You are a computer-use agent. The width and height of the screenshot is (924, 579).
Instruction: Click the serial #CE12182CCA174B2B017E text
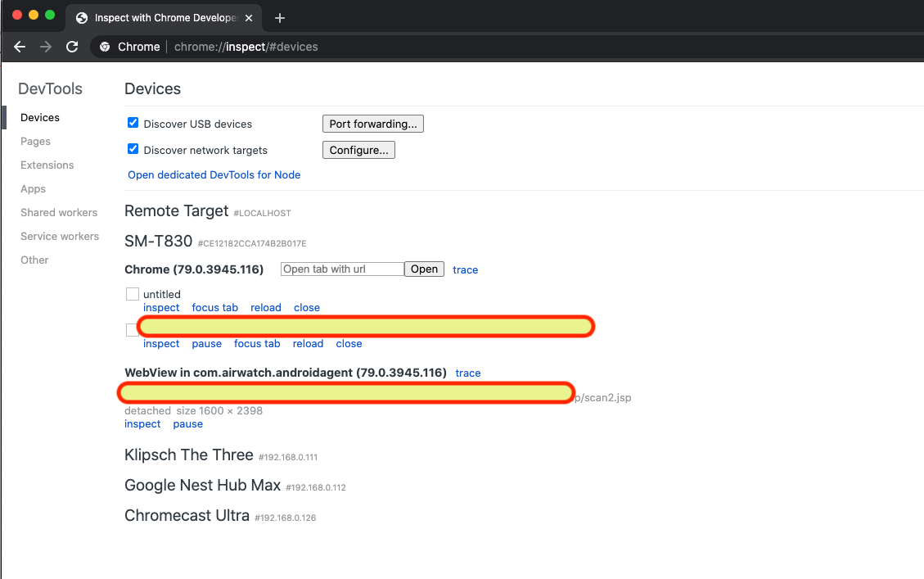tap(252, 243)
